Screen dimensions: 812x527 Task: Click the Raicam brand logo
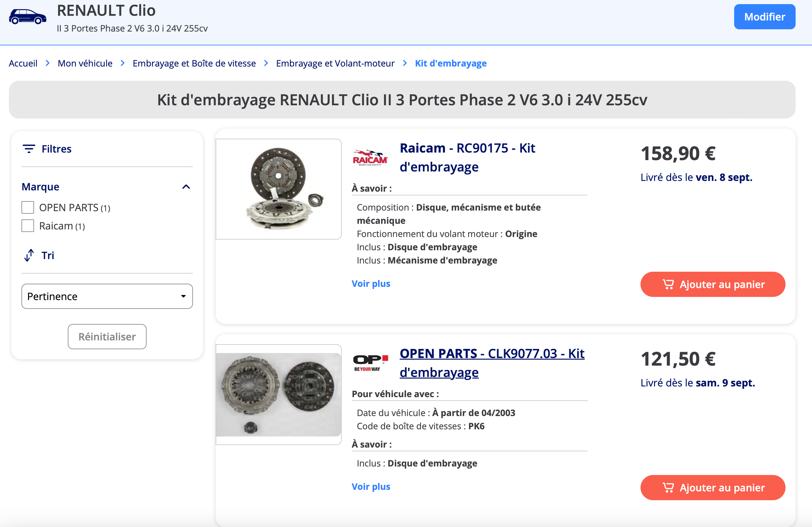tap(370, 158)
